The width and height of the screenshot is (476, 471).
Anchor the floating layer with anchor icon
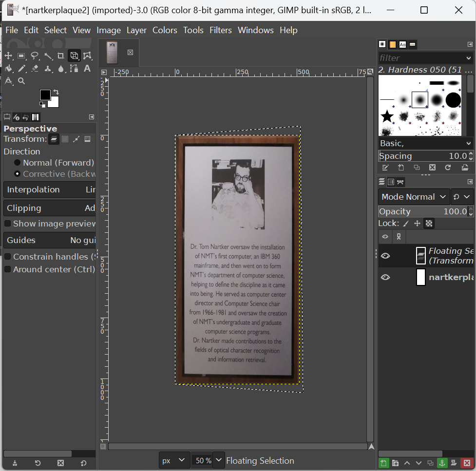tap(442, 463)
